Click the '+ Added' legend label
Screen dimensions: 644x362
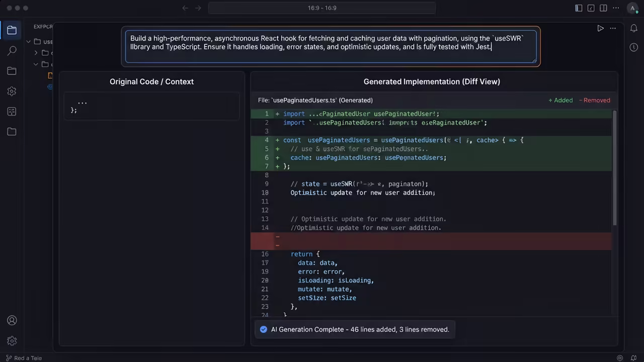coord(560,100)
